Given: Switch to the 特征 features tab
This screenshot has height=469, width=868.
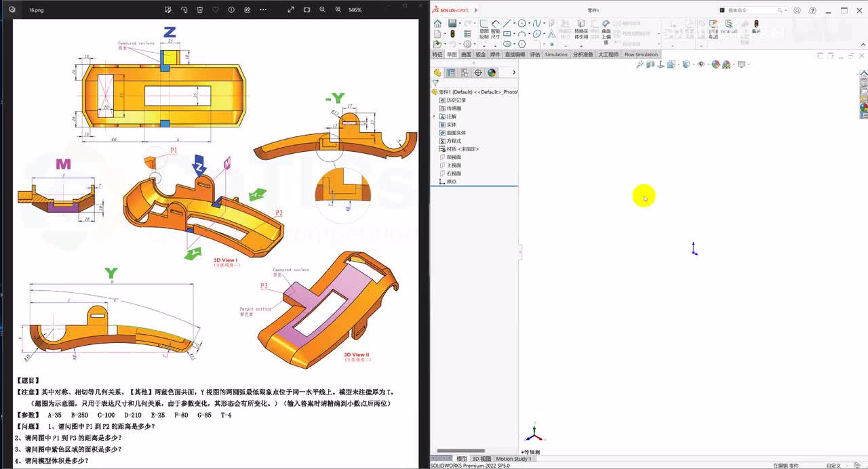Looking at the screenshot, I should coord(437,54).
